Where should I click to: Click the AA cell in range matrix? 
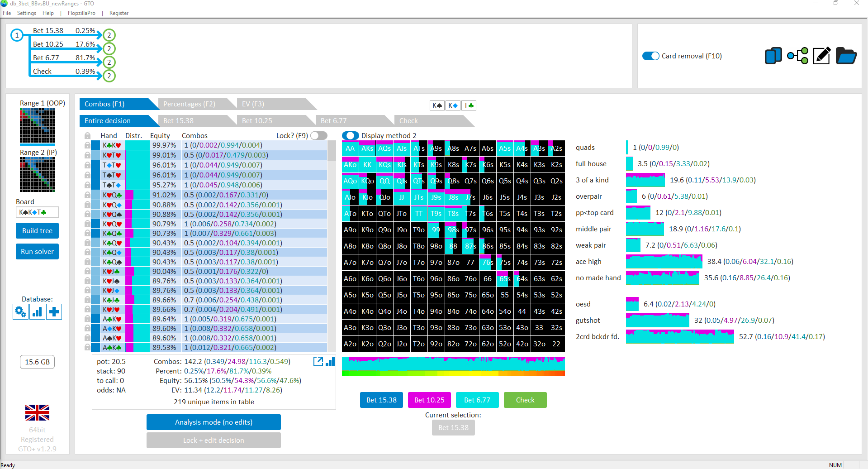pyautogui.click(x=350, y=148)
